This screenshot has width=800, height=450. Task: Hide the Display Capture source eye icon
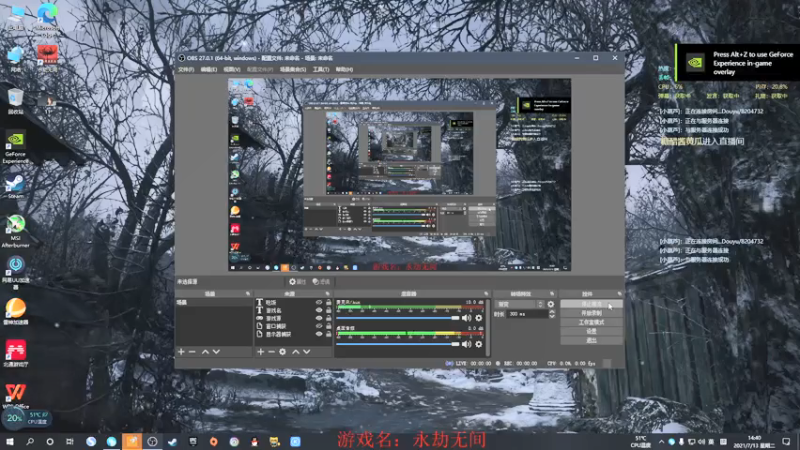pyautogui.click(x=319, y=334)
